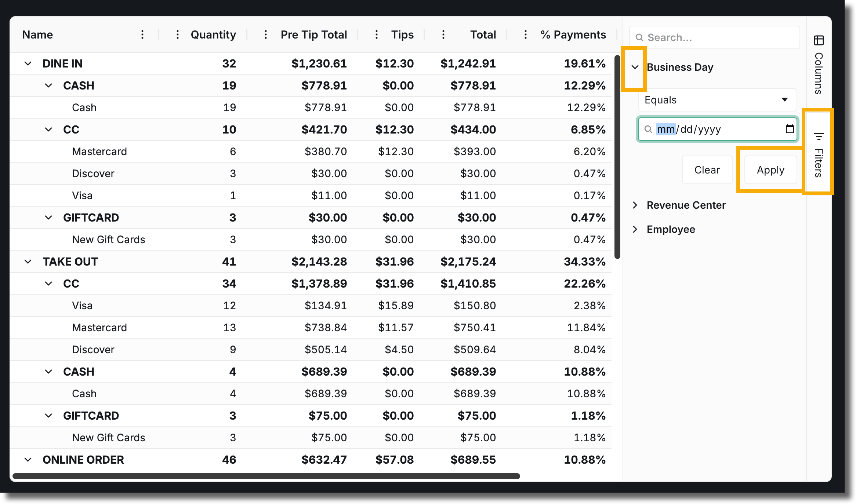This screenshot has width=856, height=504.
Task: Collapse the ONLINE ORDER row group
Action: [28, 460]
